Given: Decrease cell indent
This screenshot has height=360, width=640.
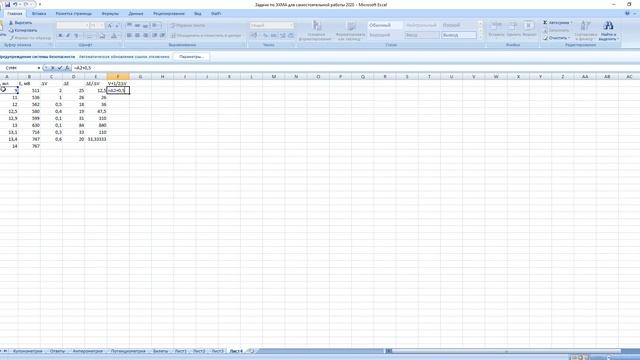Looking at the screenshot, I should tap(154, 36).
